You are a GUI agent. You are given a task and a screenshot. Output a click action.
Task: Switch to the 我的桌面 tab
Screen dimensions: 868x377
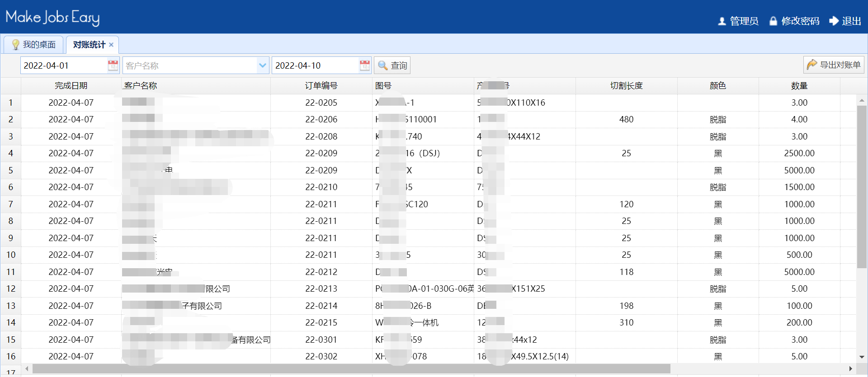34,45
